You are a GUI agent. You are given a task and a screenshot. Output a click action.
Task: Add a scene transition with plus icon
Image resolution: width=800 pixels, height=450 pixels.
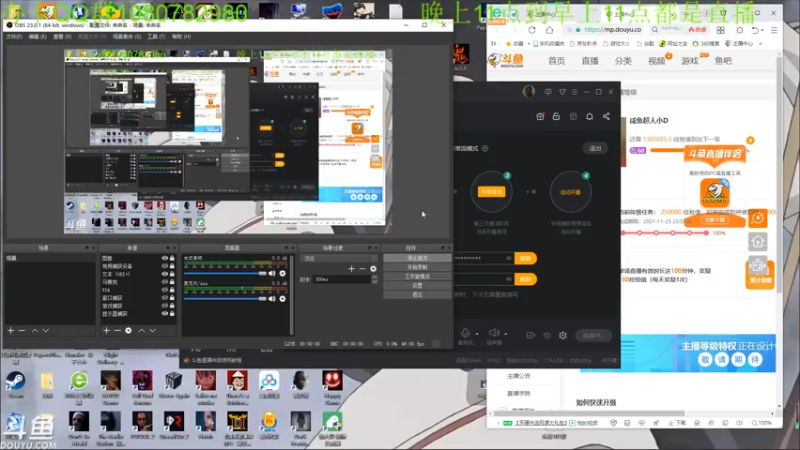(x=351, y=268)
